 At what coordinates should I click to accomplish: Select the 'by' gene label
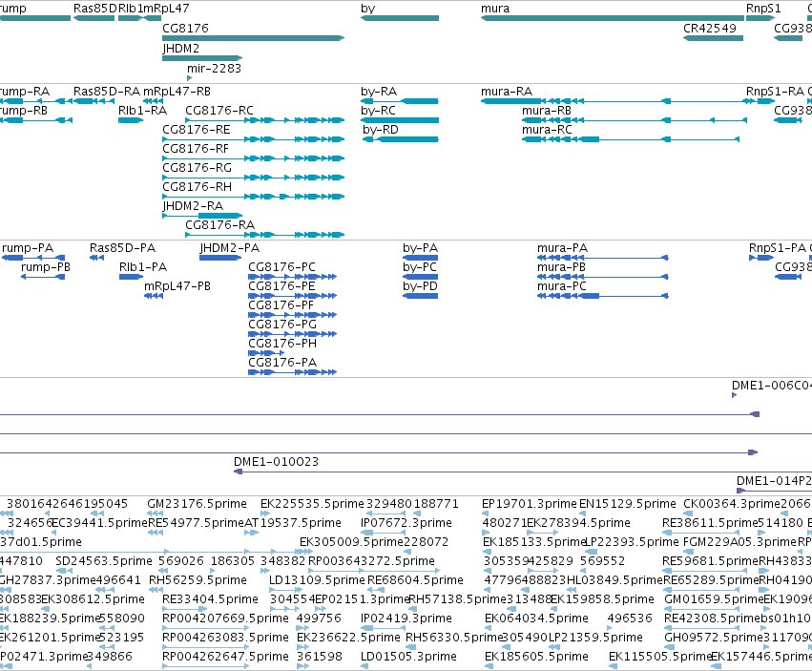tap(367, 9)
